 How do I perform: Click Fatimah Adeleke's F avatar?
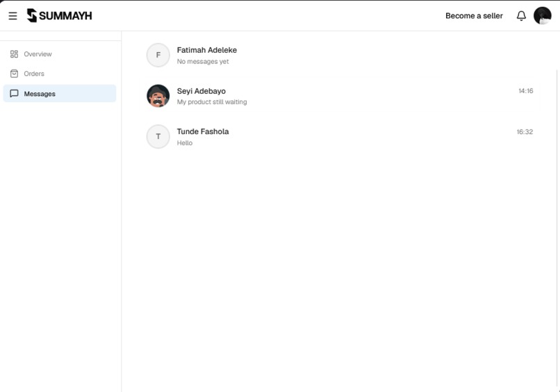tap(158, 55)
